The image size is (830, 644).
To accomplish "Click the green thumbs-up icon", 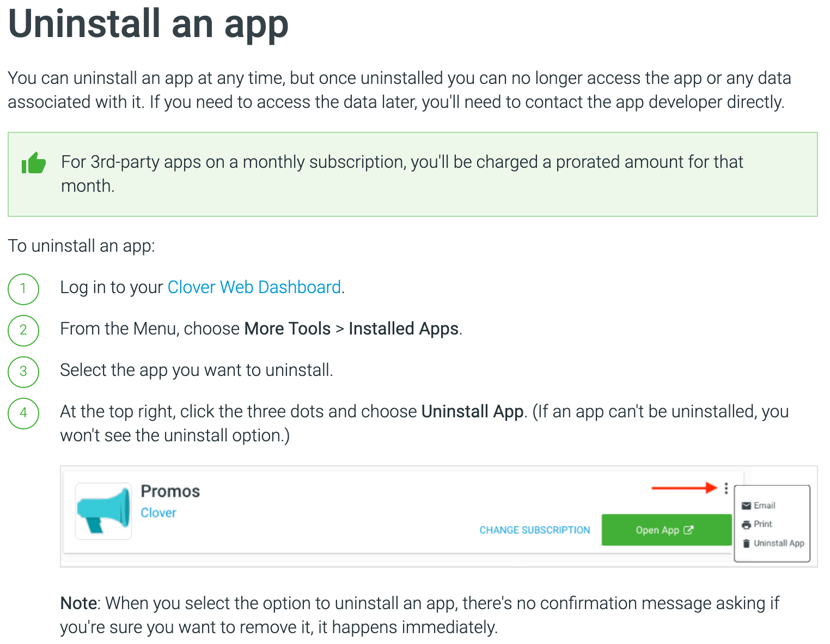I will [x=34, y=163].
